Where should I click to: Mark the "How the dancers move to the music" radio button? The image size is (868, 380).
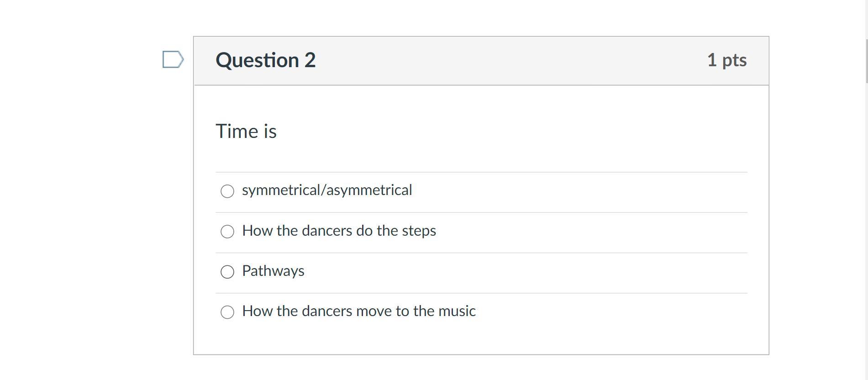coord(227,312)
